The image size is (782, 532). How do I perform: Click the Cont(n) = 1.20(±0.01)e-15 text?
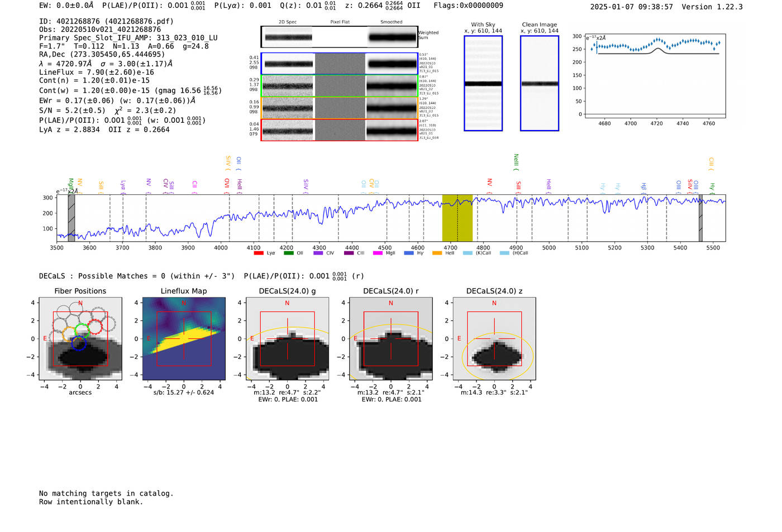[x=94, y=80]
